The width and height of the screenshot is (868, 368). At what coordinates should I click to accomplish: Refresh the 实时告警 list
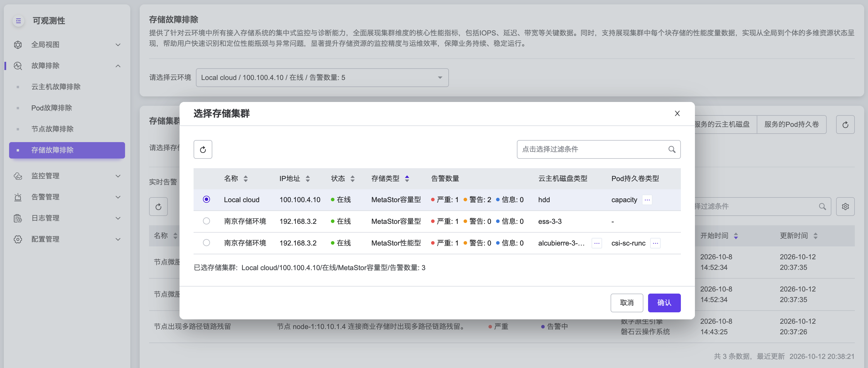pos(158,207)
